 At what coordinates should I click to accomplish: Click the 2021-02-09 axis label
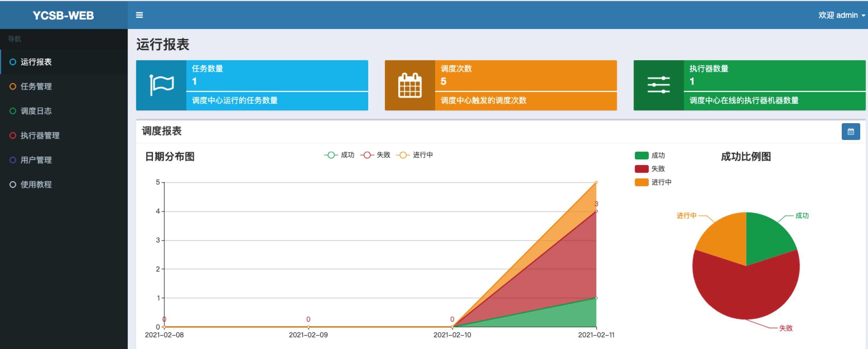click(x=308, y=335)
